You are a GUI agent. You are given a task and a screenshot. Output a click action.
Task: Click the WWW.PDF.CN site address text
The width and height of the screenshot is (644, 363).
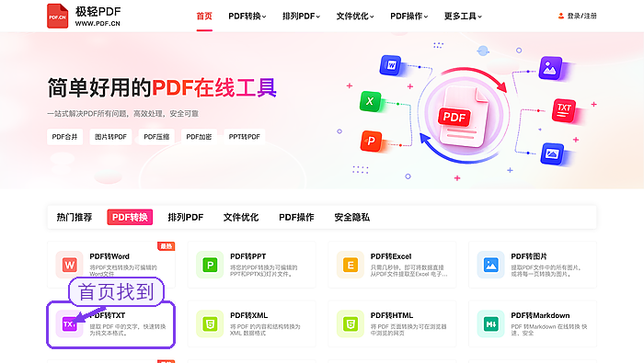coord(98,24)
